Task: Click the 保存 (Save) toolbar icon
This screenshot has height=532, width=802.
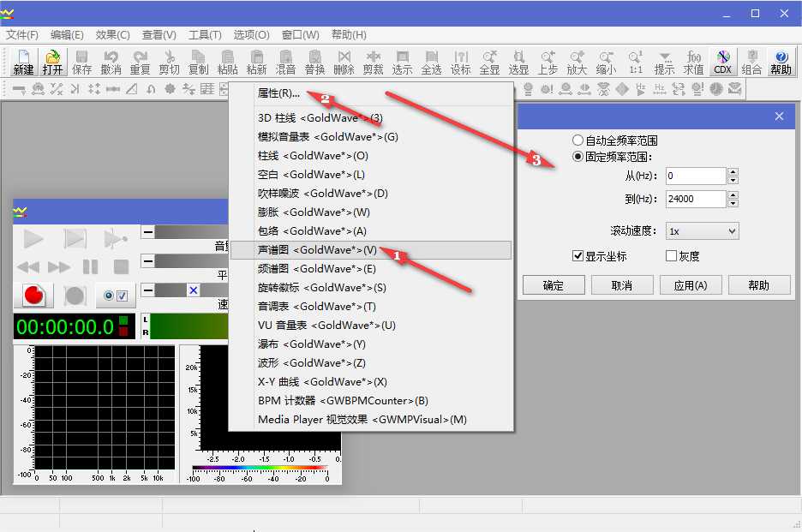Action: [82, 62]
